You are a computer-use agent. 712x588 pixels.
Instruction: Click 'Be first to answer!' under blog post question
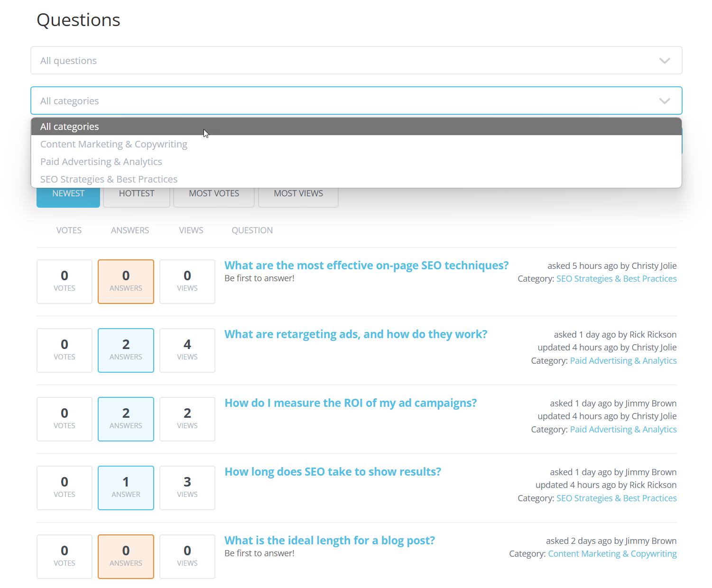point(259,553)
